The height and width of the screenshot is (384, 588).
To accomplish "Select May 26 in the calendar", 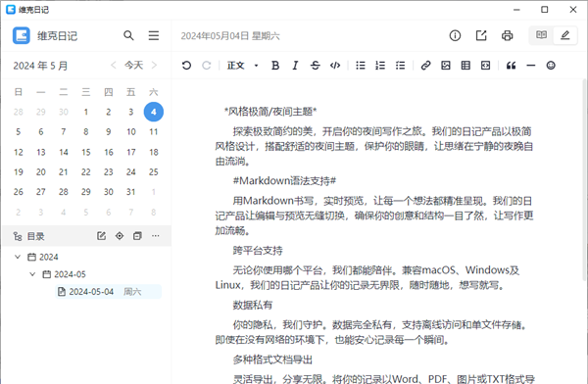I will (x=19, y=192).
